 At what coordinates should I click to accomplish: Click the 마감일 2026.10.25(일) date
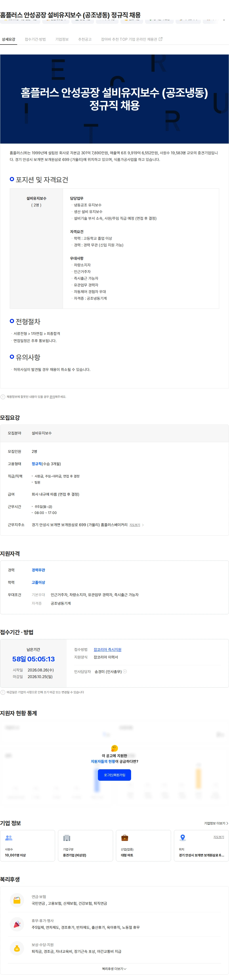[40, 677]
